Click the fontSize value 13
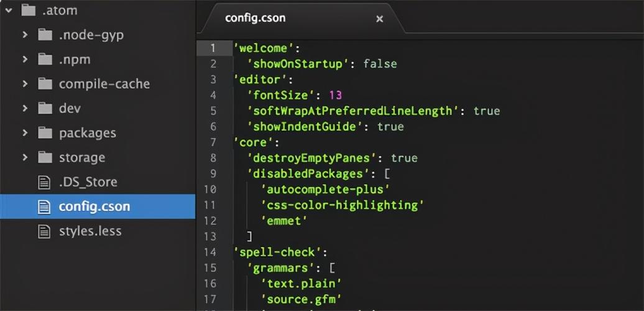 [335, 96]
